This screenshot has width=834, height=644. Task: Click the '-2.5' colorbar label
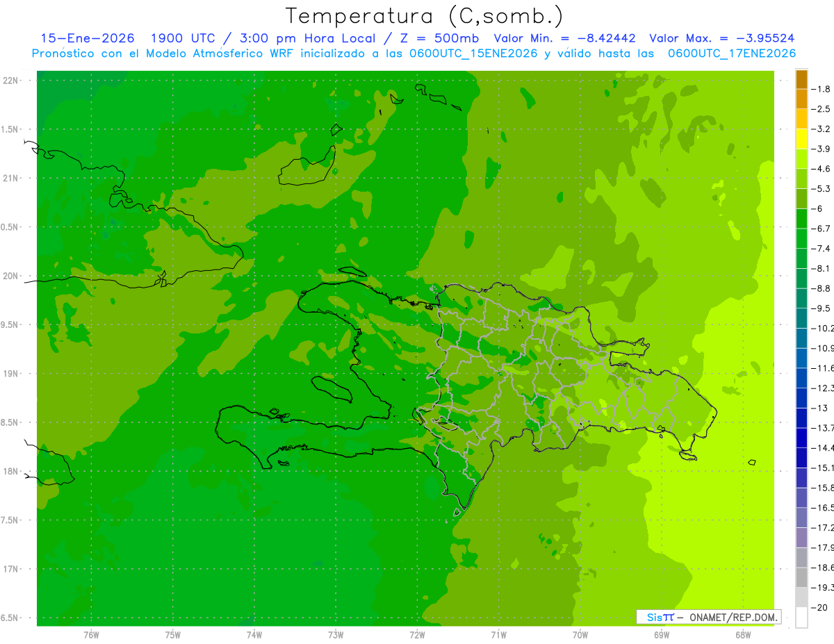point(821,109)
